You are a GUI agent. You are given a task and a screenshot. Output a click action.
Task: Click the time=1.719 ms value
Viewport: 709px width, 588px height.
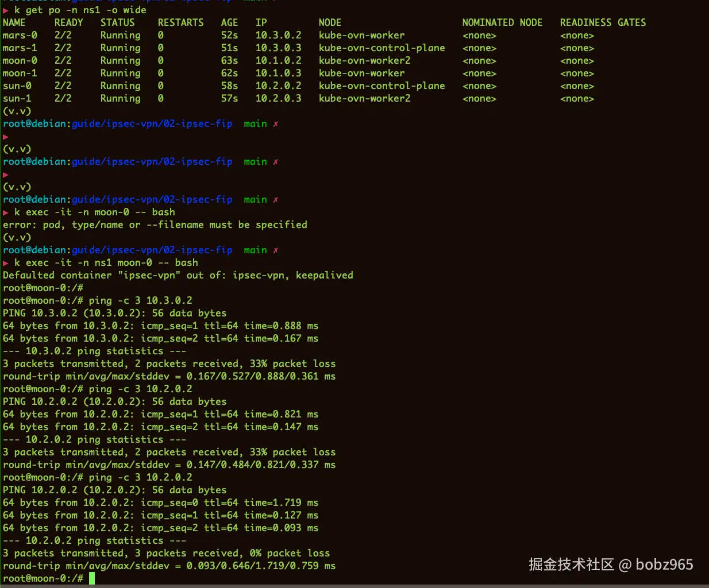coord(282,502)
